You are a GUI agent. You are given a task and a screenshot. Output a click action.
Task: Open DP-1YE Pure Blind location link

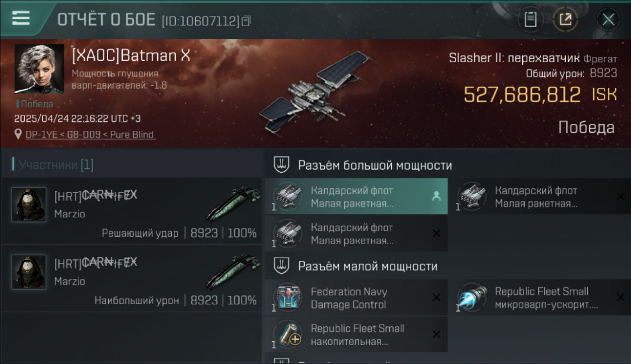pos(90,134)
